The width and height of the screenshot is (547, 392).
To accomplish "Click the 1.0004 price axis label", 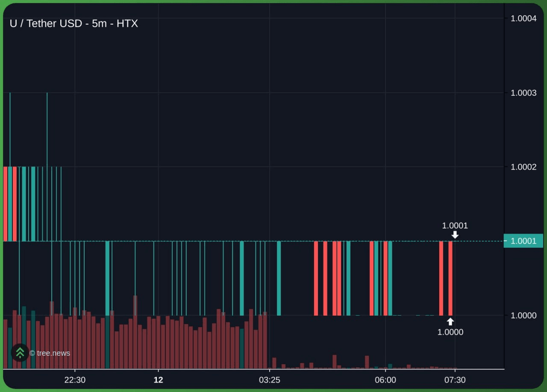I will tap(523, 18).
